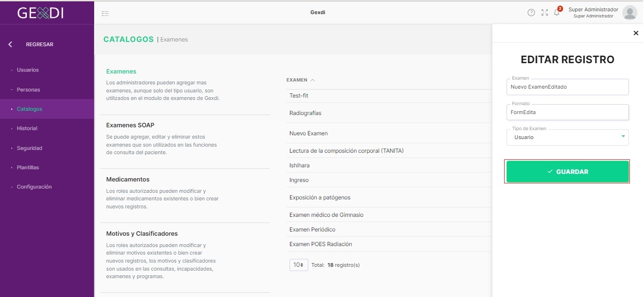Click the back arrow next to REGRESAR

[10, 44]
